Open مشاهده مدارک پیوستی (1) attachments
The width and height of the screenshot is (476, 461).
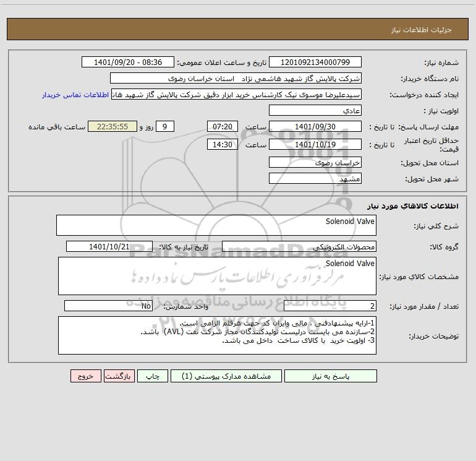(x=226, y=376)
